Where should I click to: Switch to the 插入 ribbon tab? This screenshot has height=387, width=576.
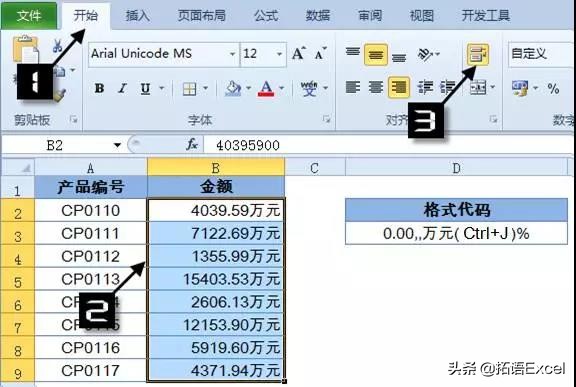[x=137, y=15]
